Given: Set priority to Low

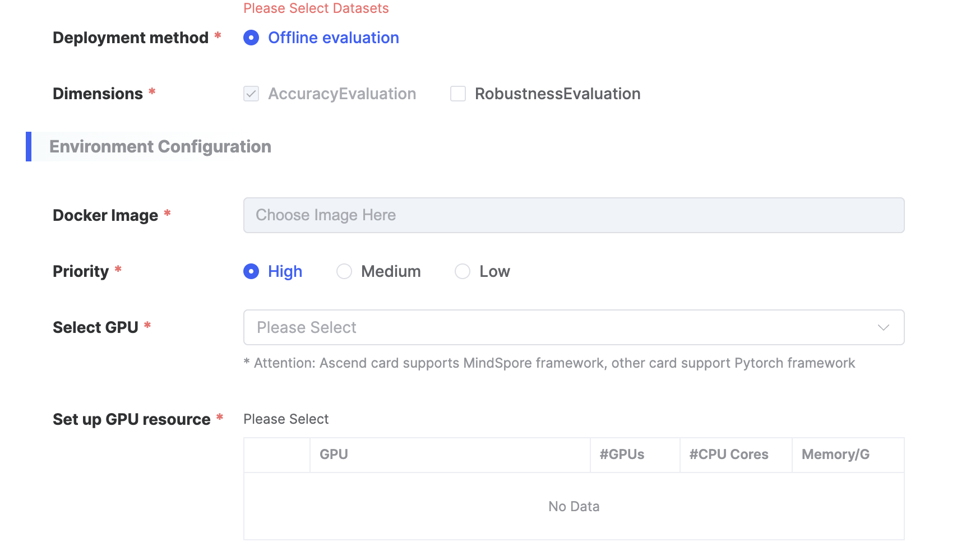Looking at the screenshot, I should click(x=463, y=271).
